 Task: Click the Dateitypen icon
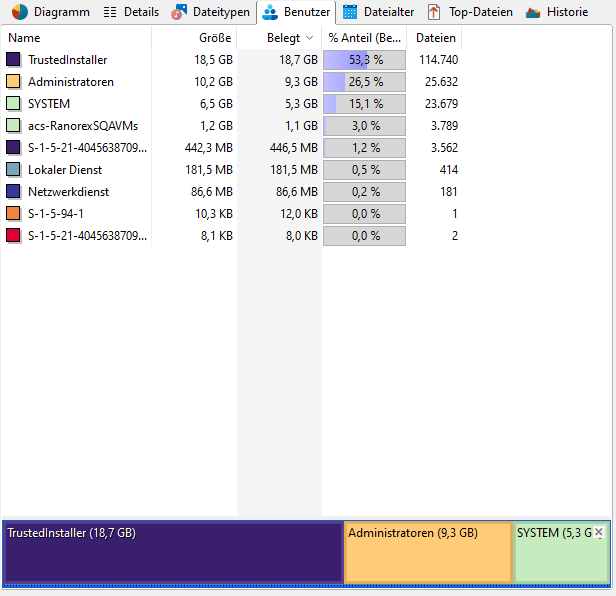tap(179, 12)
